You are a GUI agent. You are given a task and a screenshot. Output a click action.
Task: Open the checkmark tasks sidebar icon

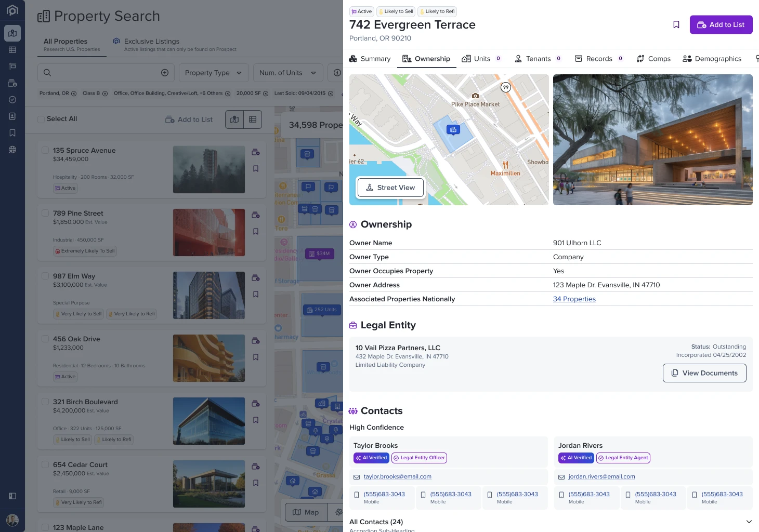pos(12,100)
